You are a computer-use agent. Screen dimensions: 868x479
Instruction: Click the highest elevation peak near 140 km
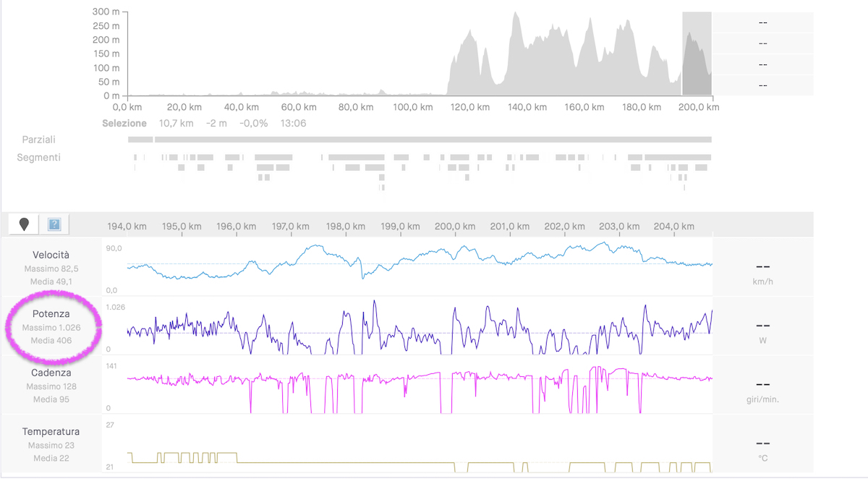click(515, 16)
